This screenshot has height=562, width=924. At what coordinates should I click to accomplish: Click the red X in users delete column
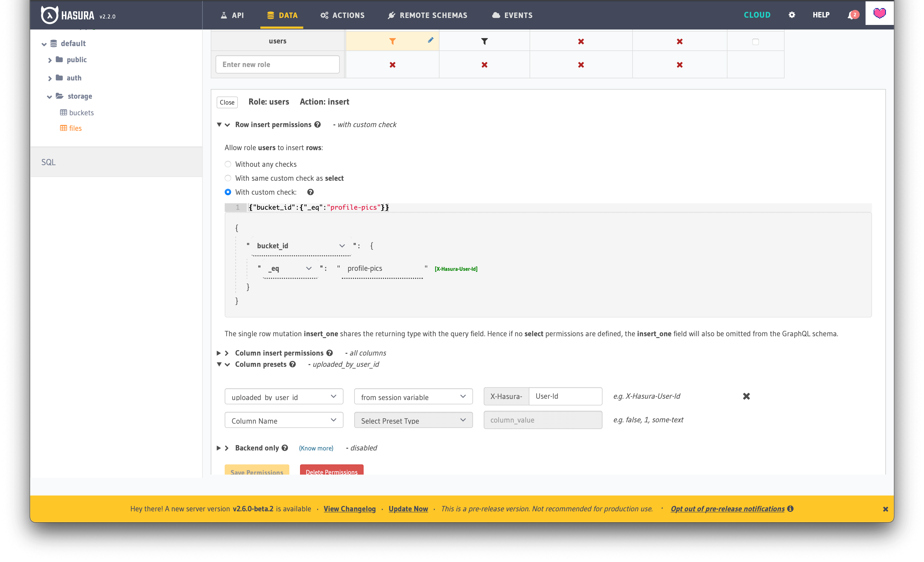point(679,41)
